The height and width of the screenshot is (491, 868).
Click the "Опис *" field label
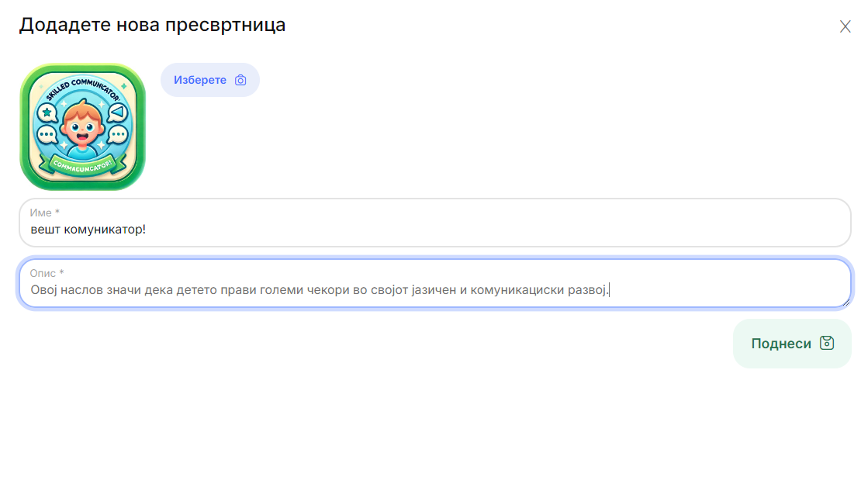pyautogui.click(x=47, y=273)
